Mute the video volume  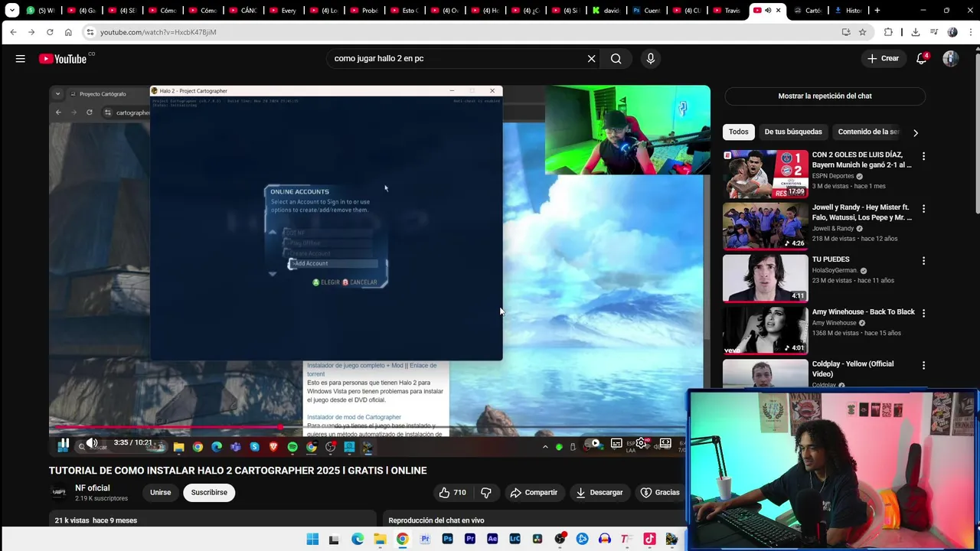click(x=92, y=443)
